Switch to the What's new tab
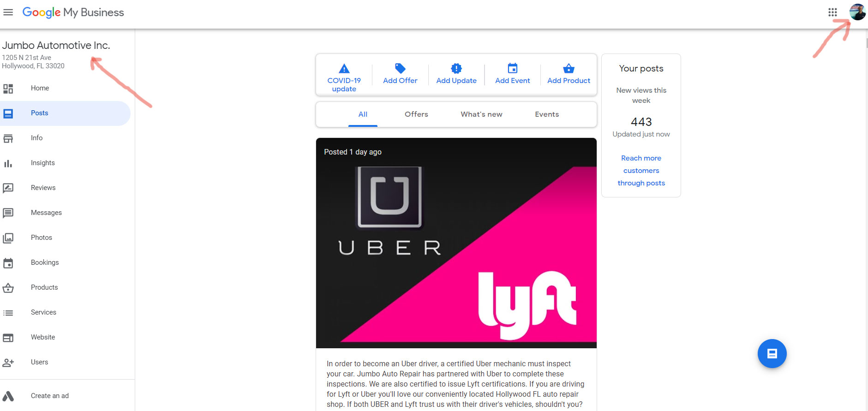Image resolution: width=868 pixels, height=411 pixels. tap(481, 114)
